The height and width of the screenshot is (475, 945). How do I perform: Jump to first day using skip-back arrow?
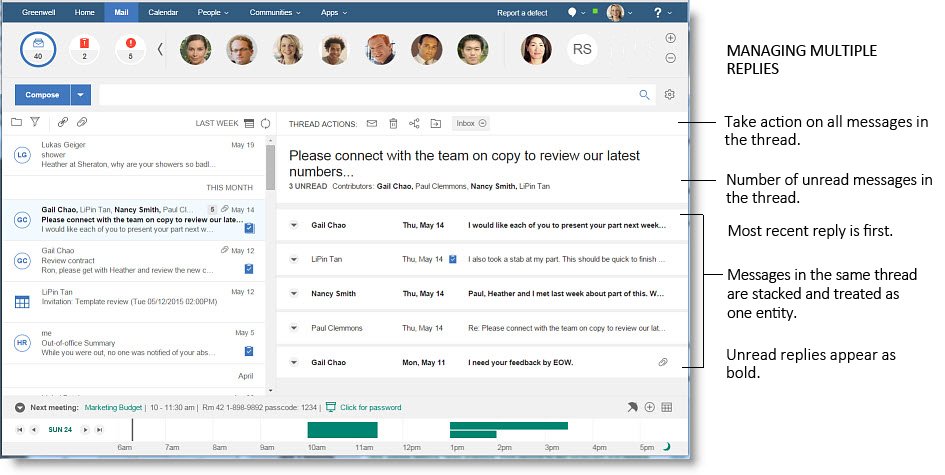20,430
